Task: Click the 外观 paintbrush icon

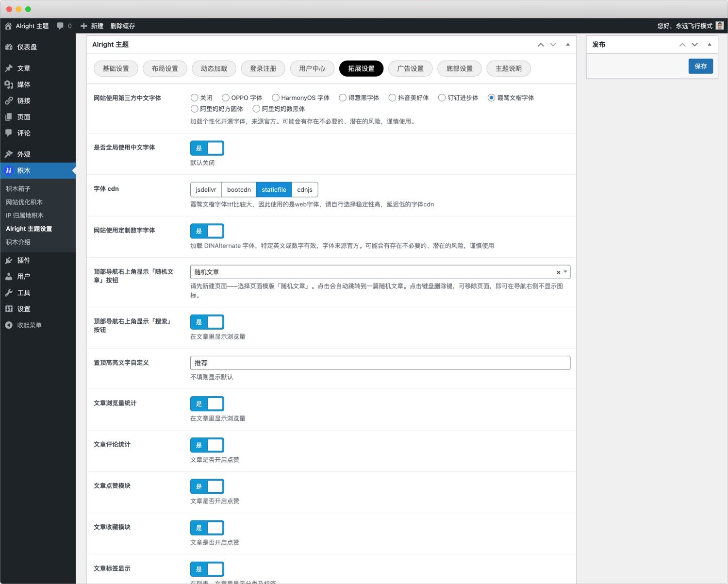Action: point(9,154)
